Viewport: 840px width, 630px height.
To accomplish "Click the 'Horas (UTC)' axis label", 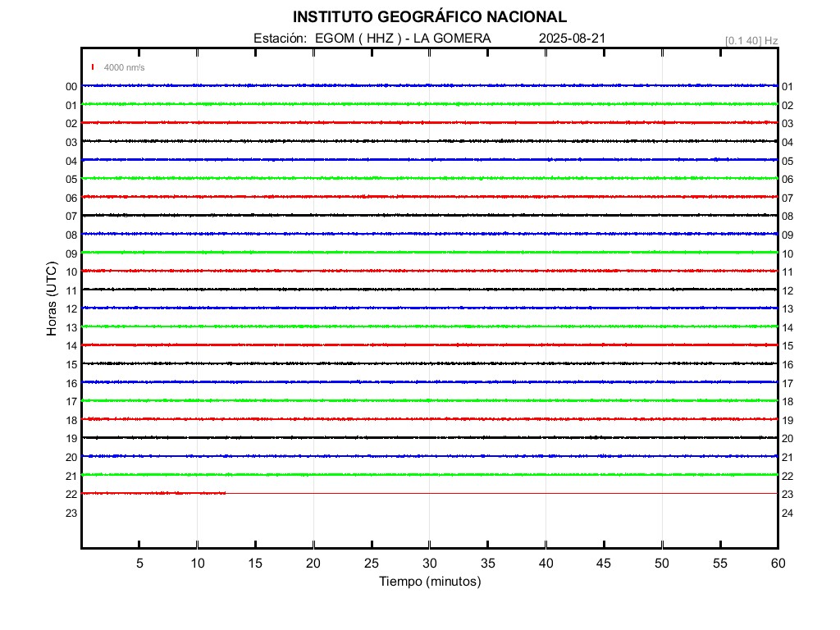I will click(x=52, y=299).
